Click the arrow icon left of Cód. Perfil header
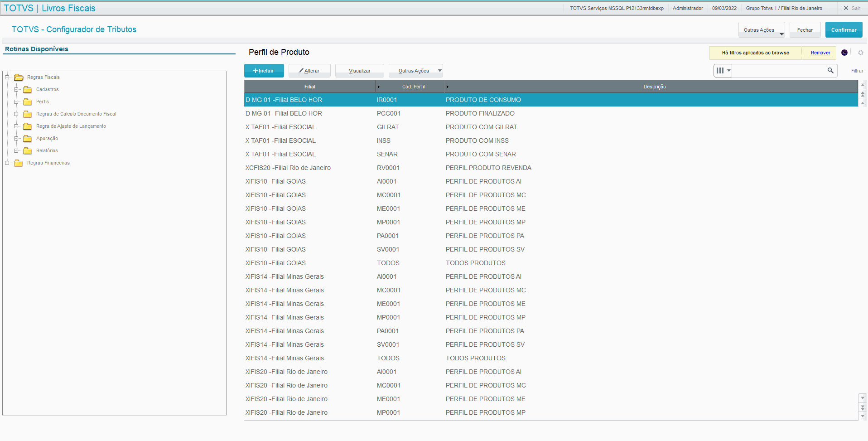Image resolution: width=868 pixels, height=441 pixels. 379,87
